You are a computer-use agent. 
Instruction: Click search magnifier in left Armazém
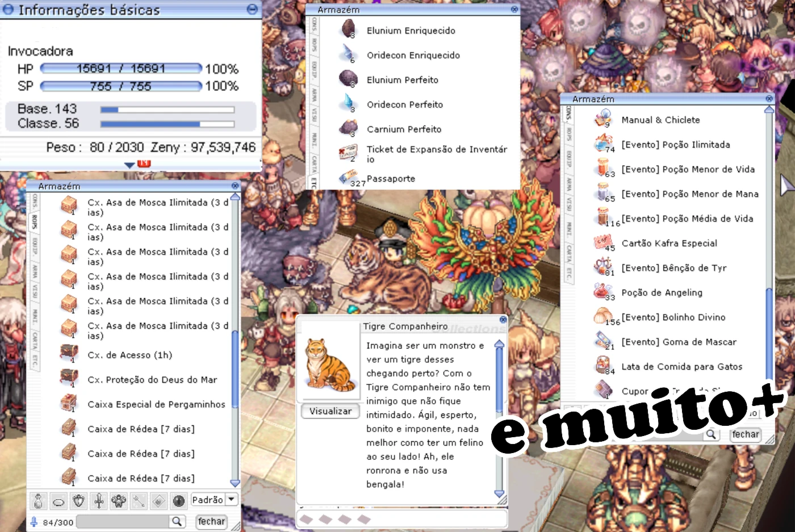[x=177, y=521]
